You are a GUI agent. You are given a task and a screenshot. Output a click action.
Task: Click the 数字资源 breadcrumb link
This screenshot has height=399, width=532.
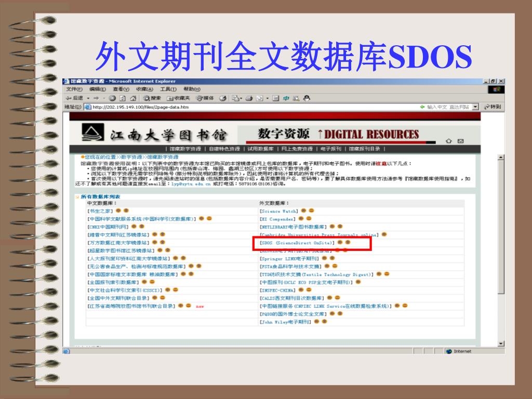tap(131, 157)
